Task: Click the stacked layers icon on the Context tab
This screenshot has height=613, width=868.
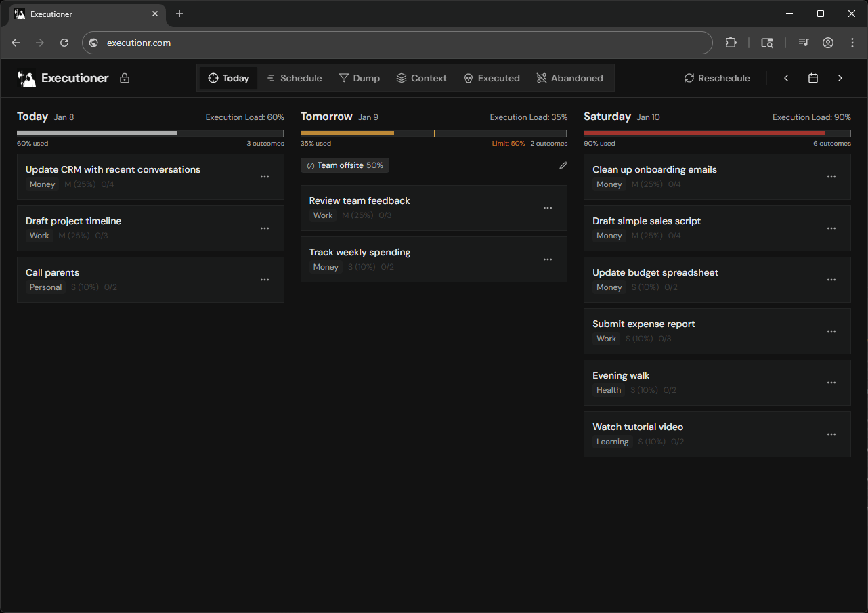Action: click(401, 78)
